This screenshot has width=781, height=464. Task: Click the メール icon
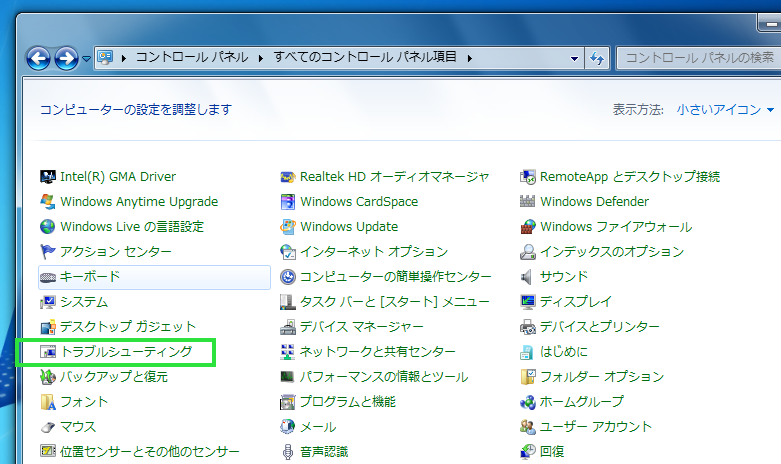click(288, 427)
